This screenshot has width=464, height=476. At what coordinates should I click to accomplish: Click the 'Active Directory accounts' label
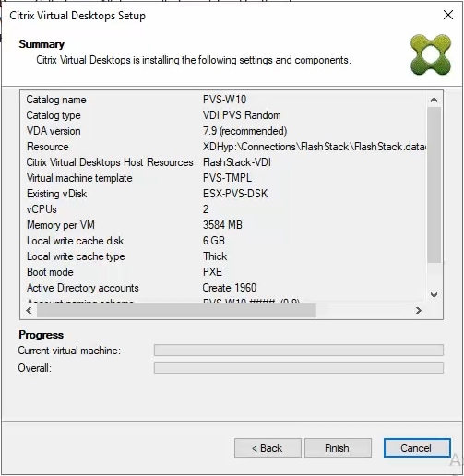(x=83, y=288)
